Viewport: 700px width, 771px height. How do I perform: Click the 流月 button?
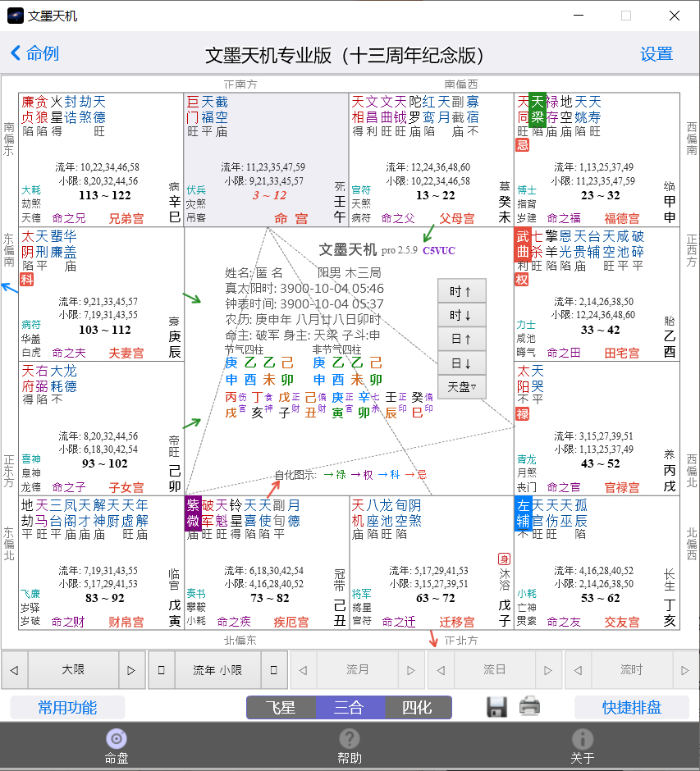tap(357, 670)
